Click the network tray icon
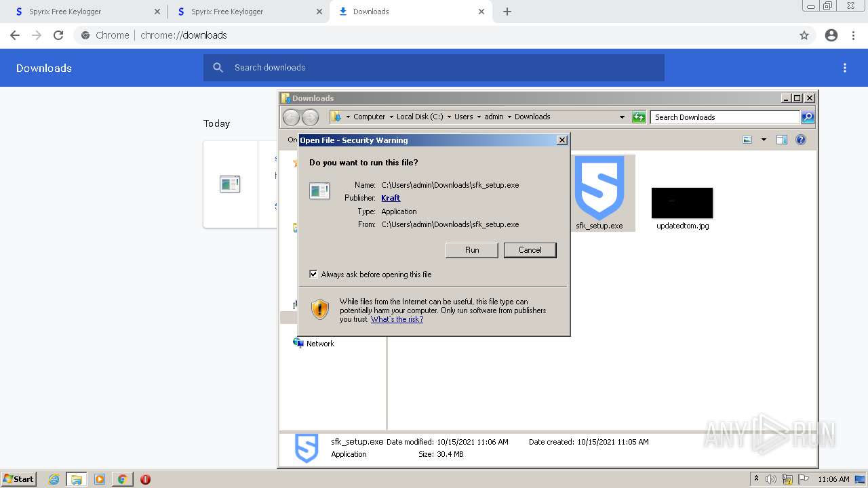This screenshot has width=868, height=488. 787,479
